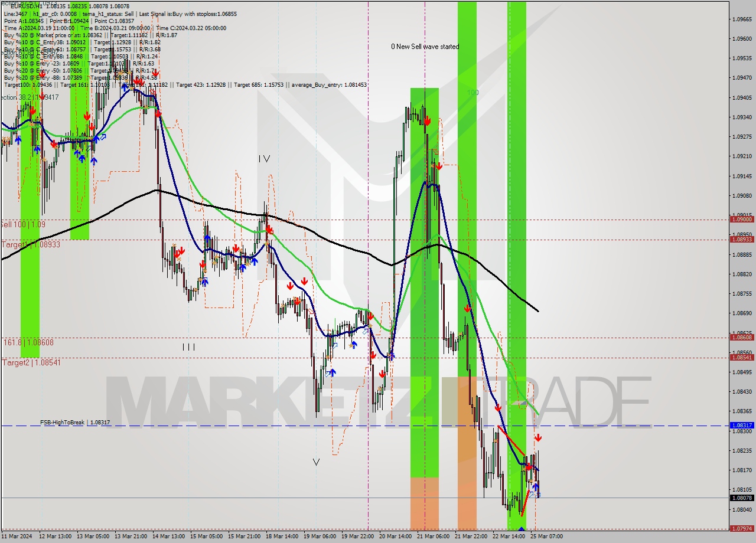Click the 1.08430 price axis label
The width and height of the screenshot is (756, 543).
pyautogui.click(x=741, y=391)
